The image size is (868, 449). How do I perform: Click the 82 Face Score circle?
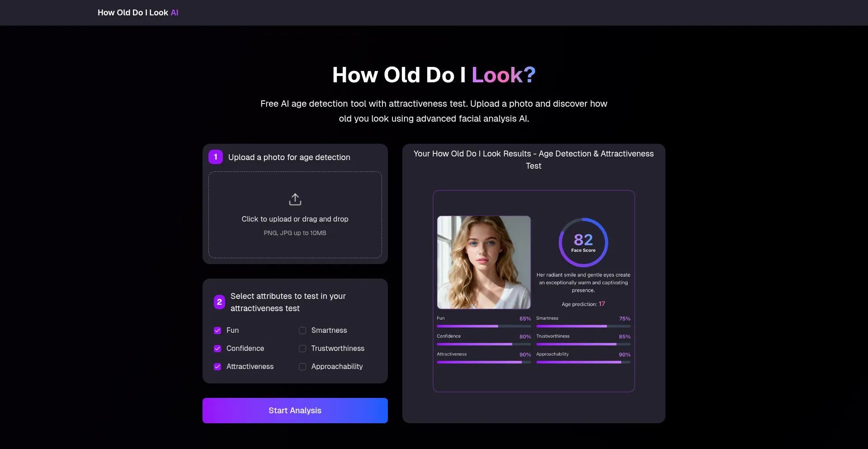(583, 243)
